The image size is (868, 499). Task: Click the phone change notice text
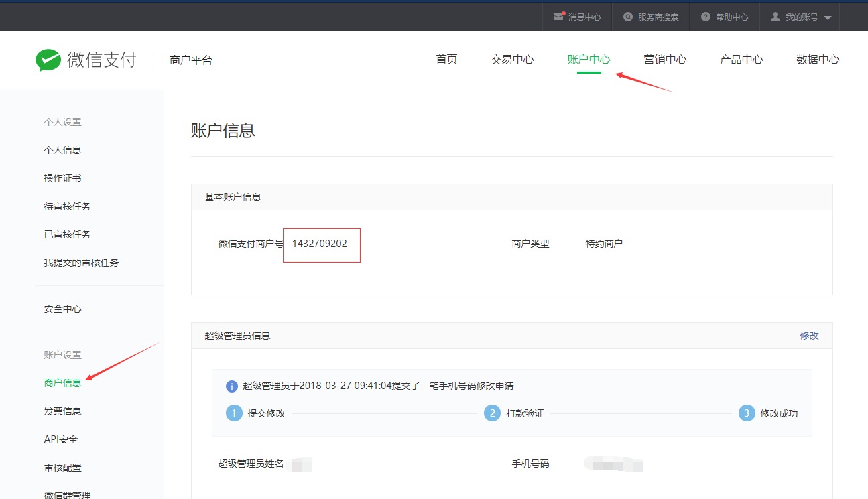[378, 386]
